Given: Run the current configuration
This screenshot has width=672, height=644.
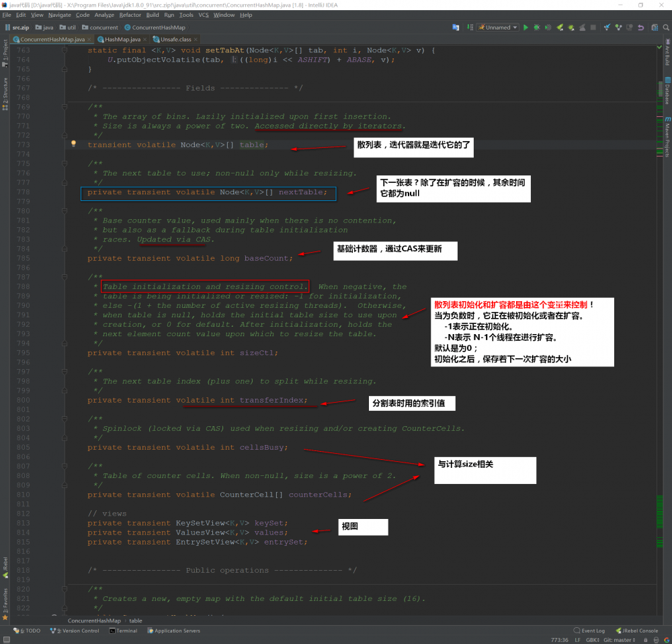Looking at the screenshot, I should [526, 28].
